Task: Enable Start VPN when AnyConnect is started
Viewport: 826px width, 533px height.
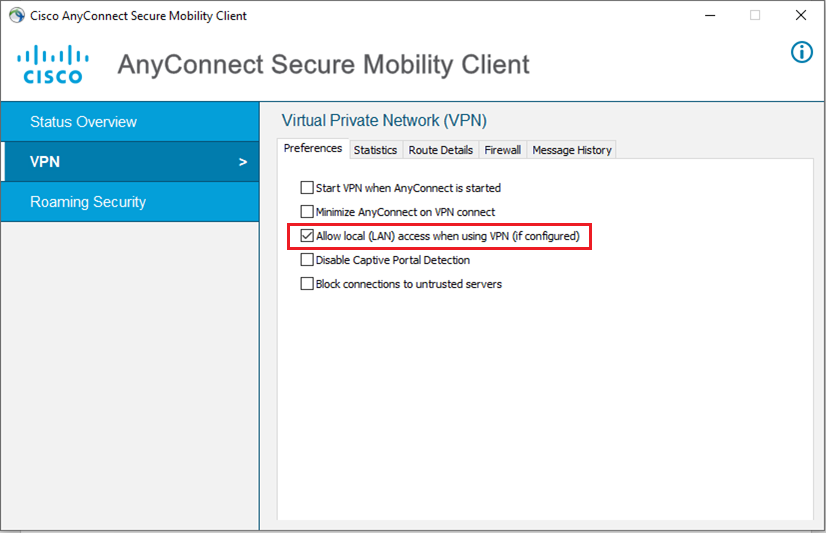Action: 308,188
